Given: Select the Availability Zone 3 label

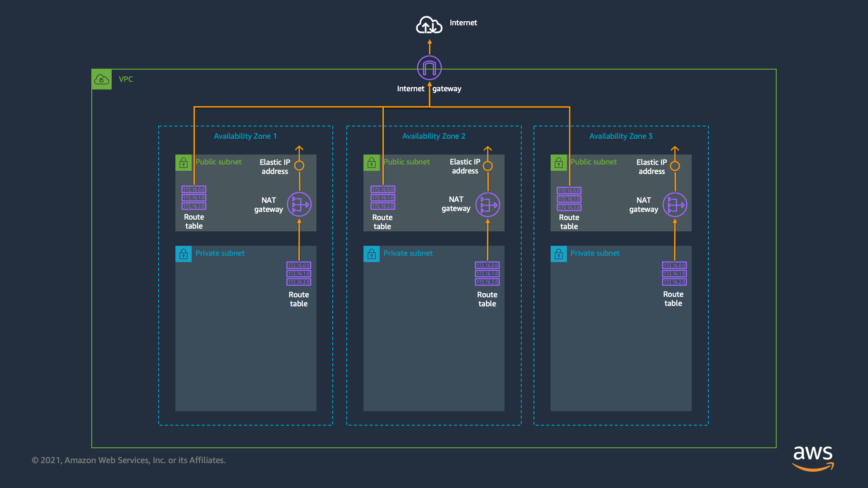Looking at the screenshot, I should [621, 136].
